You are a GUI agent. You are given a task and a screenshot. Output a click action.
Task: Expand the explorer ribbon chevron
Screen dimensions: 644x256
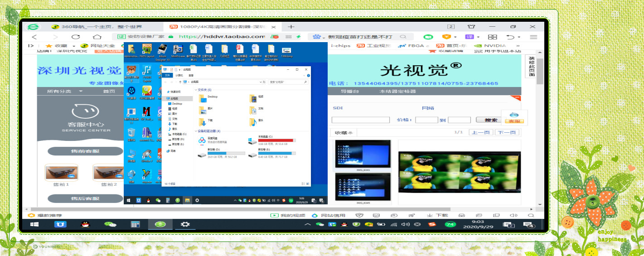tap(305, 75)
